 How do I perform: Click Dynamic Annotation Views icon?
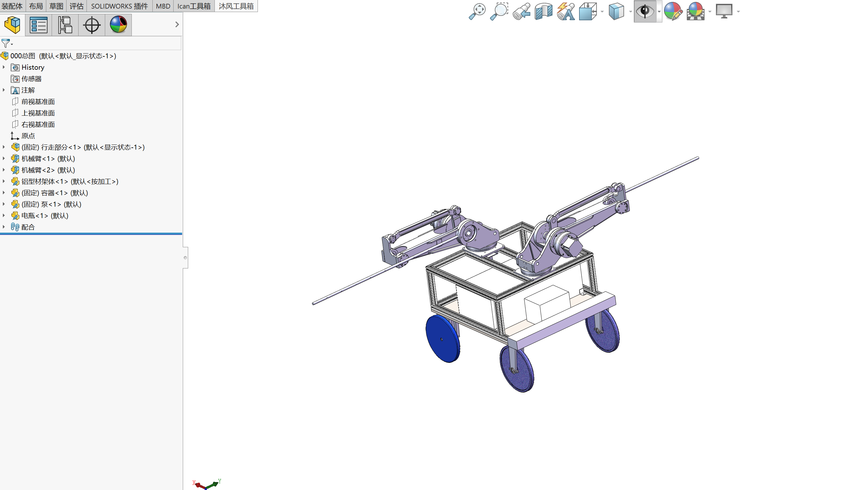(566, 11)
